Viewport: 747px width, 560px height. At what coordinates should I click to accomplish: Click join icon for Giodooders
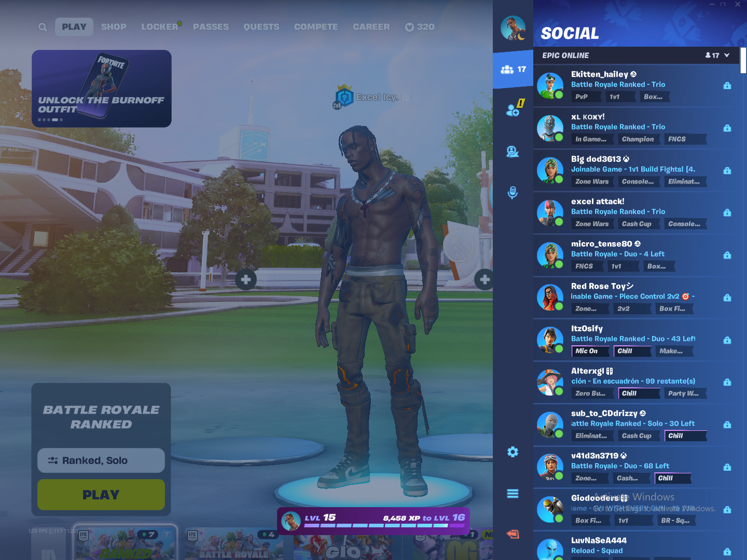tap(727, 510)
